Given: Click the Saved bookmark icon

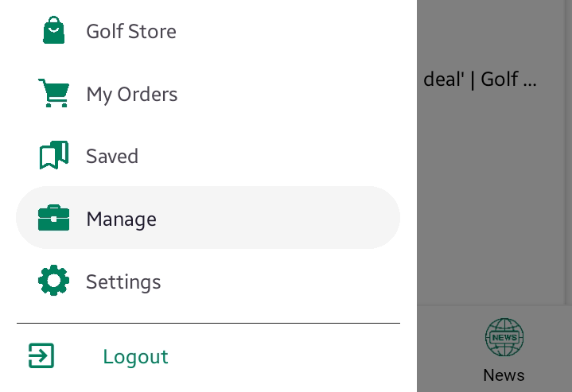Looking at the screenshot, I should click(53, 156).
